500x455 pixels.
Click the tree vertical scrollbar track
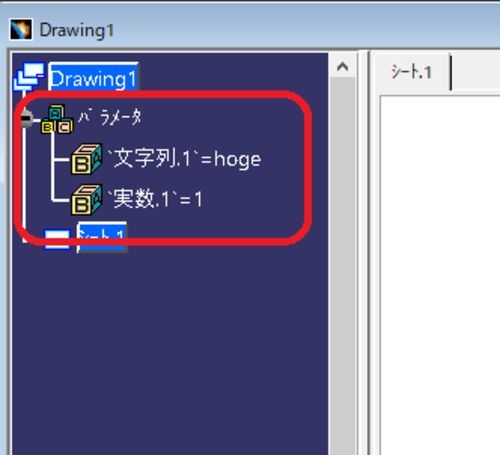pos(343,267)
